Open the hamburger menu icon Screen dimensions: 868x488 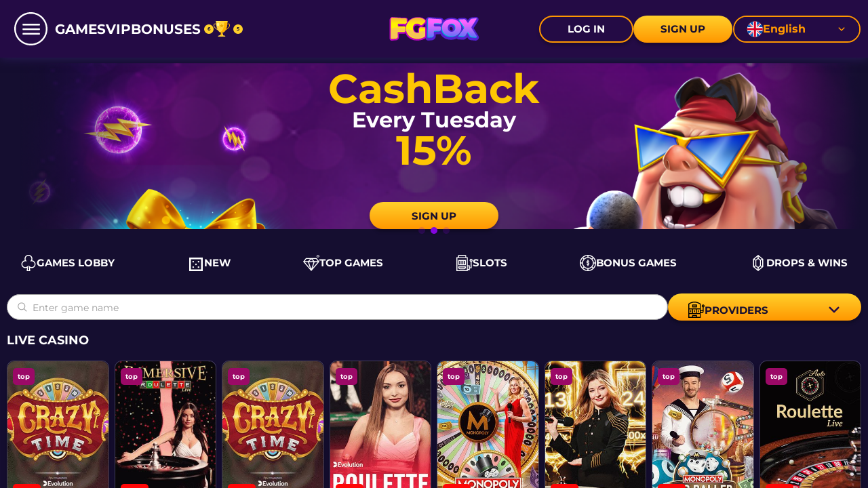[x=31, y=29]
